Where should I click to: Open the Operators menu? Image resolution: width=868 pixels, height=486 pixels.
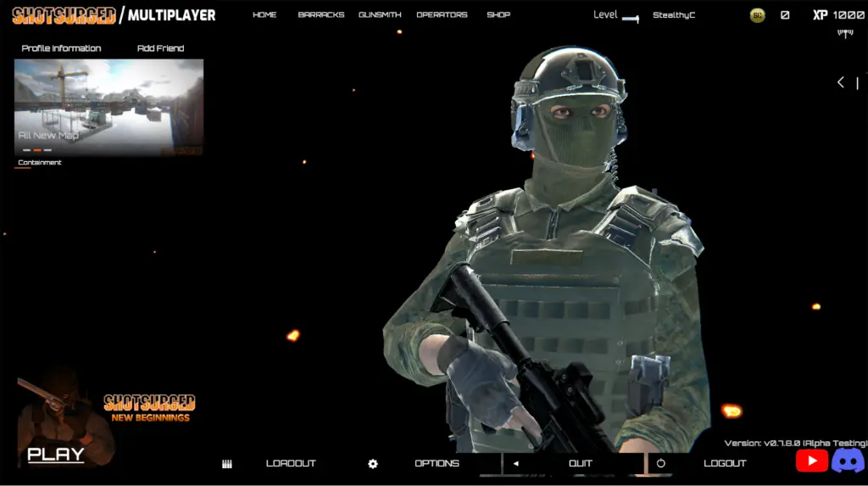pyautogui.click(x=442, y=15)
